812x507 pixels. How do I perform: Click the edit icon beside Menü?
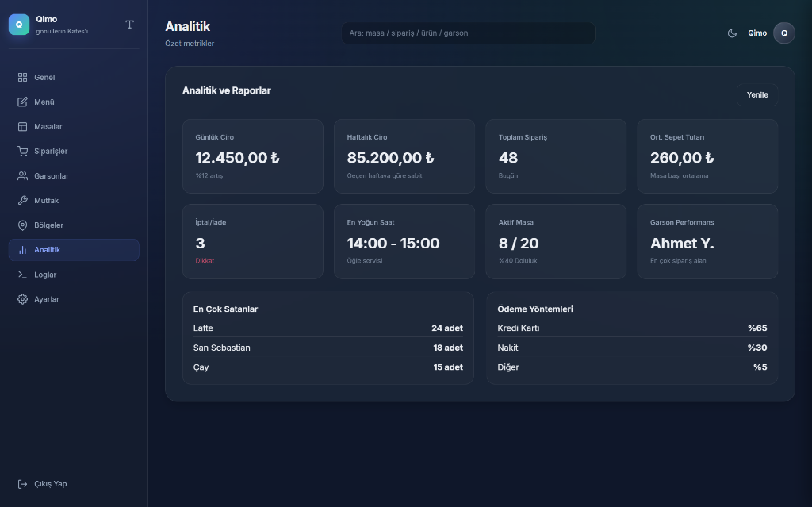[22, 102]
